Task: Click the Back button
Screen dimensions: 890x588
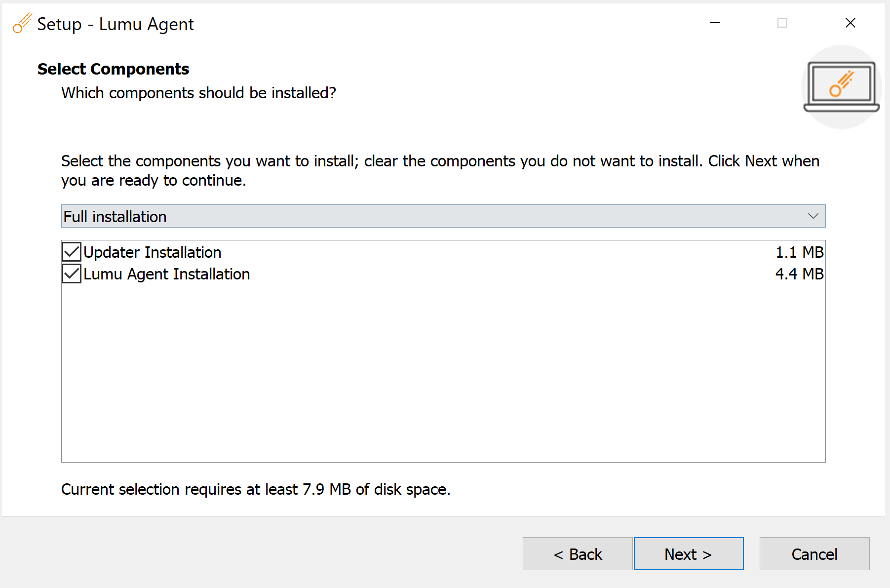Action: click(577, 553)
